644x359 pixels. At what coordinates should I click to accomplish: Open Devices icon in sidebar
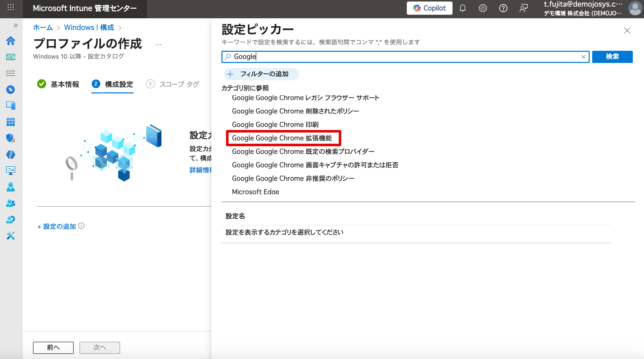coord(11,105)
